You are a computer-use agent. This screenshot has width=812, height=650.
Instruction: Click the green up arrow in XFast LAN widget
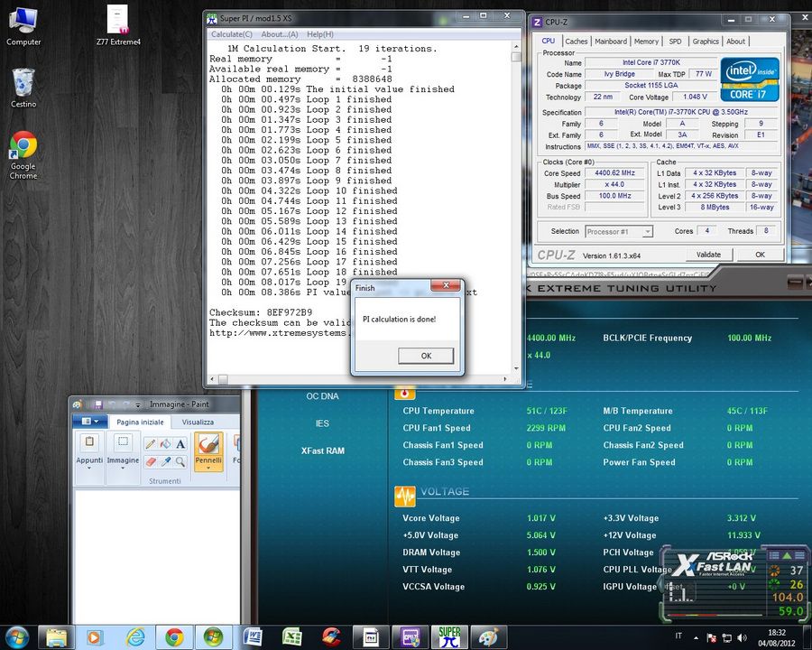point(787,555)
